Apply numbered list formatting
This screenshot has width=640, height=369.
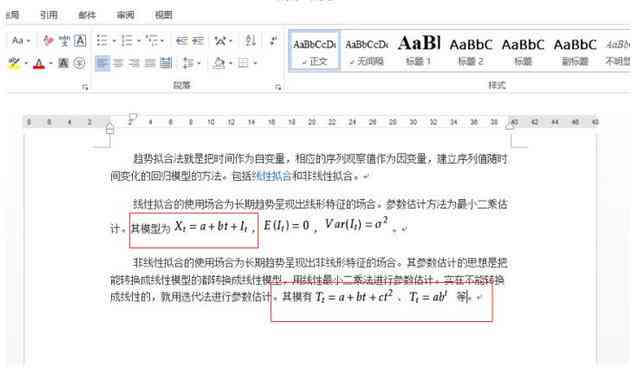click(127, 40)
